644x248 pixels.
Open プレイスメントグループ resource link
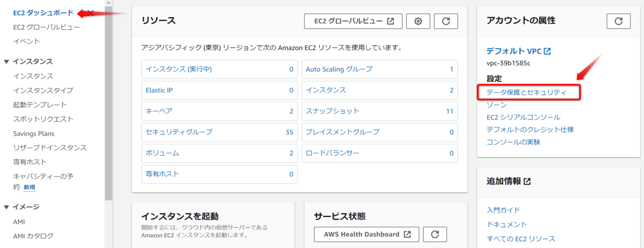point(342,132)
